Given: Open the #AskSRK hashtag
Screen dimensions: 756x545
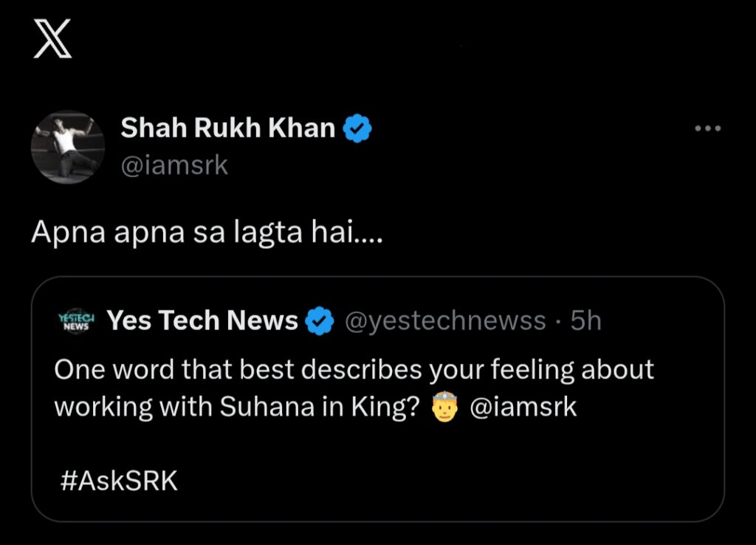Looking at the screenshot, I should pyautogui.click(x=118, y=481).
